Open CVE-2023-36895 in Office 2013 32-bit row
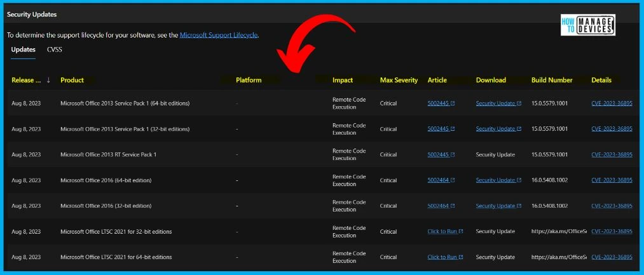This screenshot has height=275, width=644. 612,129
